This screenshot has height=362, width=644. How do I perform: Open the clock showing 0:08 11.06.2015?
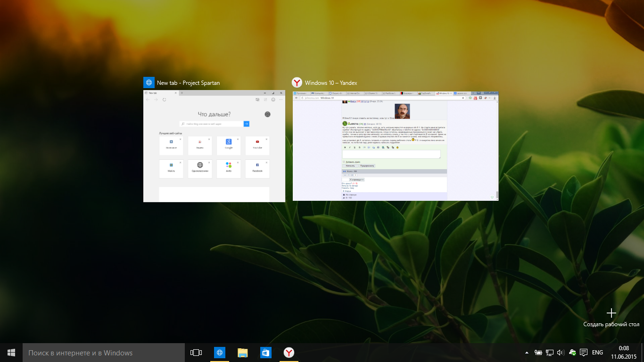624,353
